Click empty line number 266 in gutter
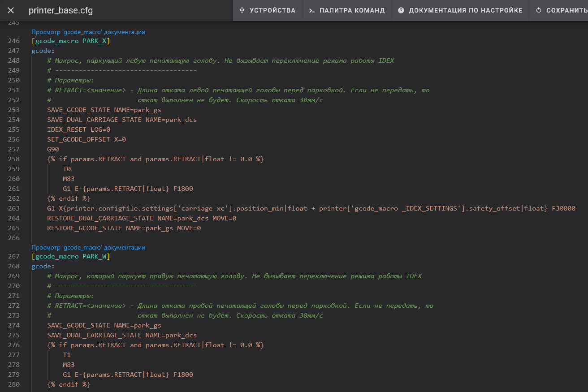 point(14,238)
